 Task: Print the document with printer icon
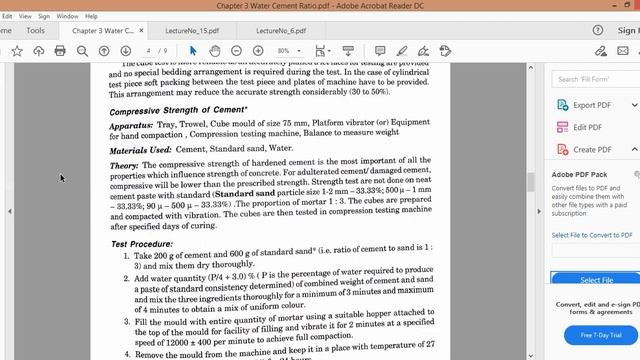(x=60, y=51)
